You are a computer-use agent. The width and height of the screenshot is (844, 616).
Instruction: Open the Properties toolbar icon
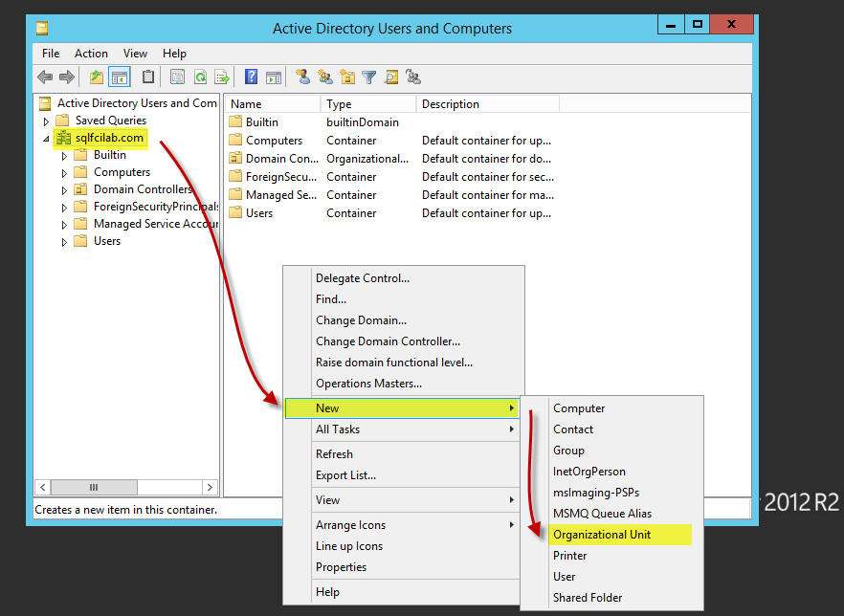point(178,77)
